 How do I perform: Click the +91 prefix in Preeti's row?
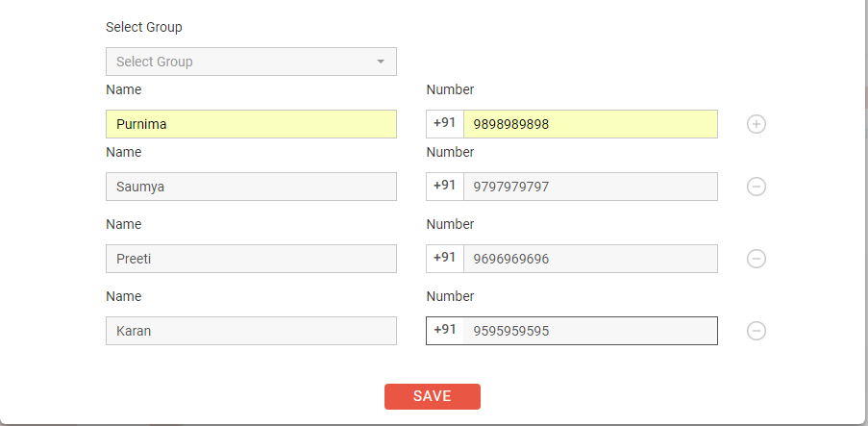(x=444, y=258)
